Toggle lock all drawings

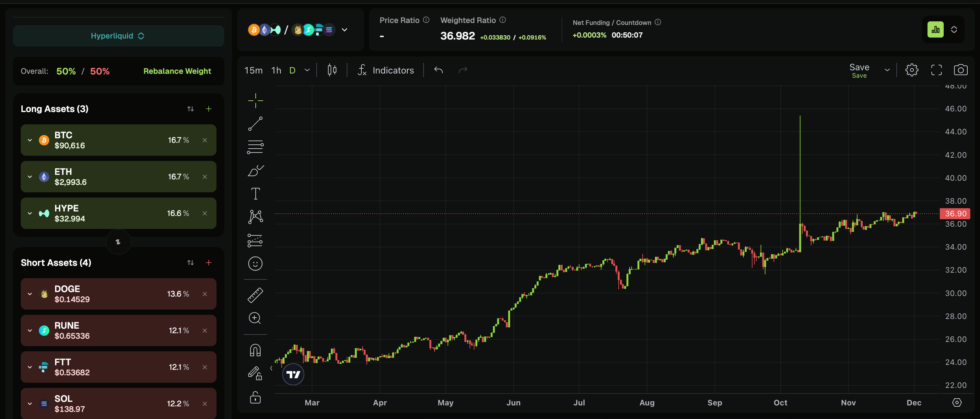pos(255,397)
